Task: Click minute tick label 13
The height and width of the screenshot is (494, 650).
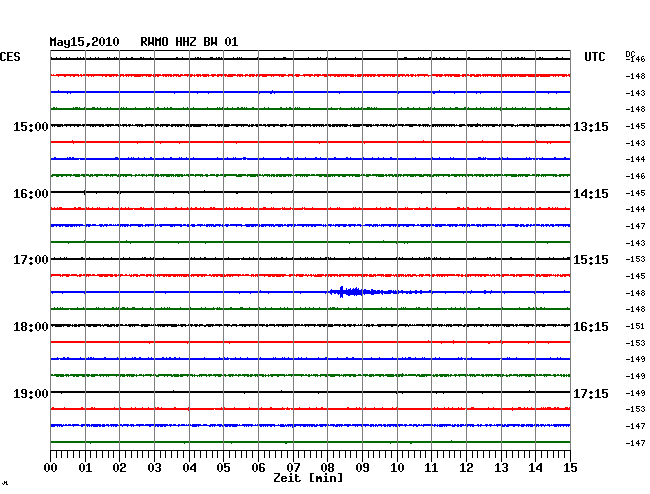Action: point(501,468)
